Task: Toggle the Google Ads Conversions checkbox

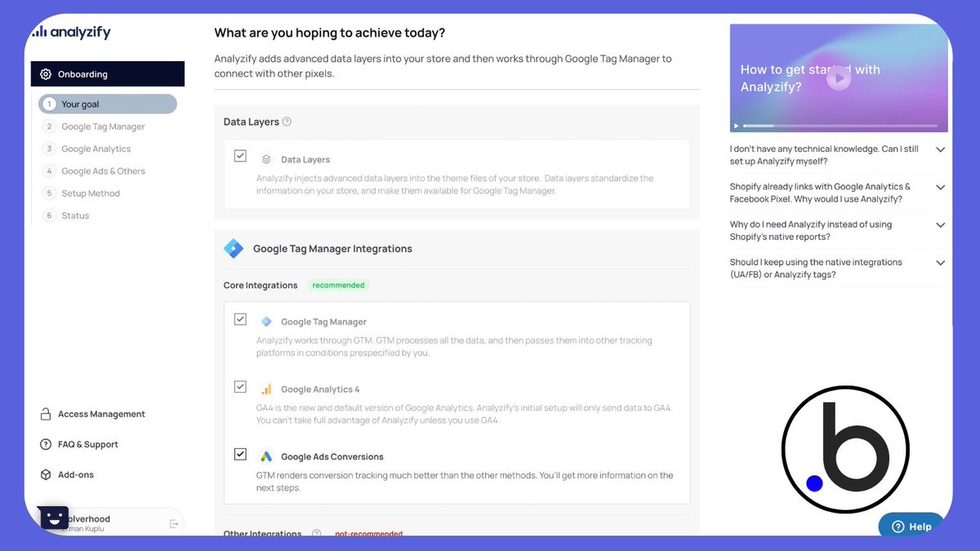Action: pyautogui.click(x=240, y=454)
